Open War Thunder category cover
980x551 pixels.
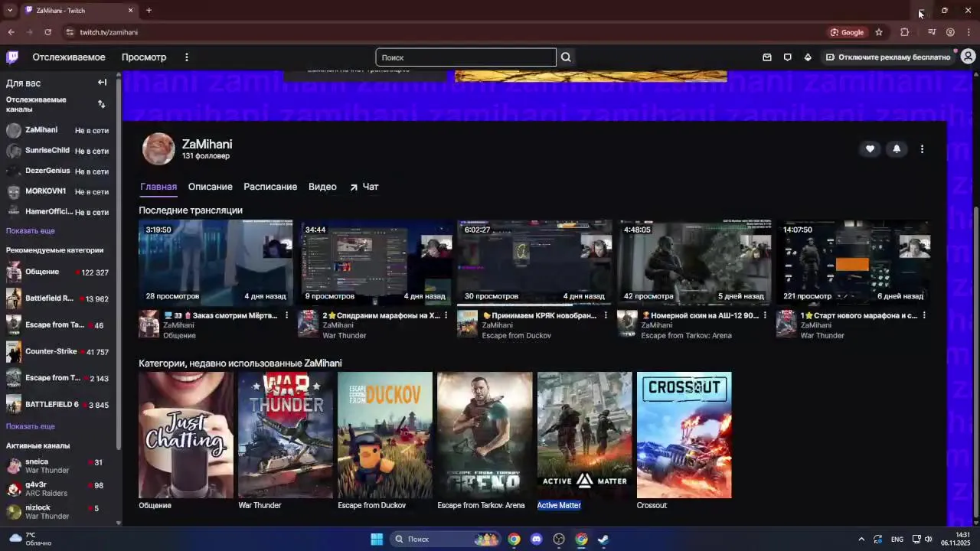[286, 435]
